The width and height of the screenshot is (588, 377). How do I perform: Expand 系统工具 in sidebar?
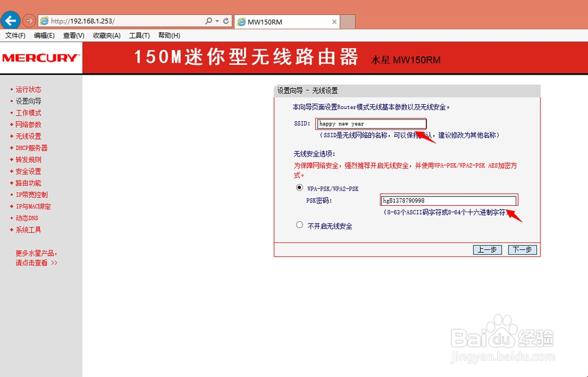click(28, 229)
